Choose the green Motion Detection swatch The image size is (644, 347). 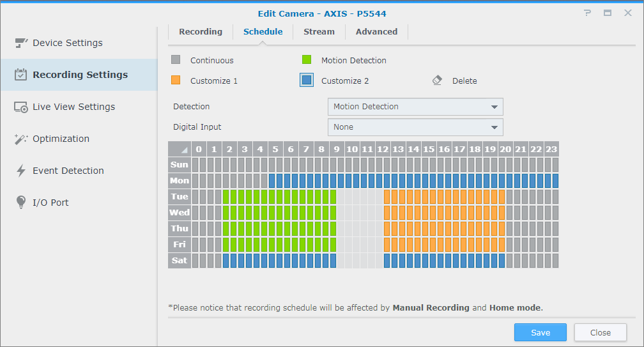click(x=307, y=60)
